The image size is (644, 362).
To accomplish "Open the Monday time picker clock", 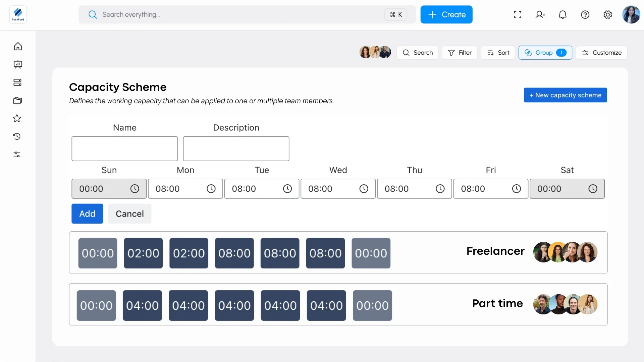I will point(211,189).
